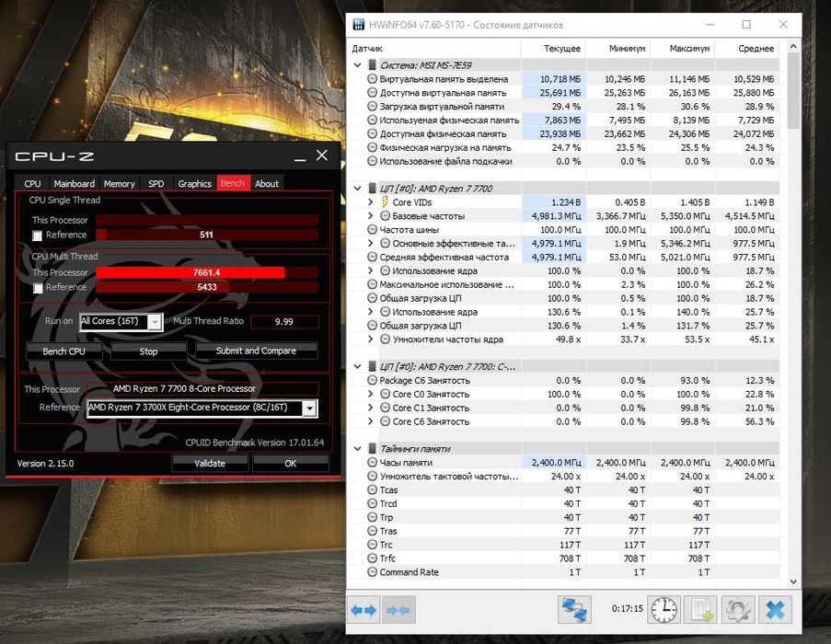831x644 pixels.
Task: Toggle Reference checkbox under CPU Multi Thread
Action: pyautogui.click(x=37, y=288)
